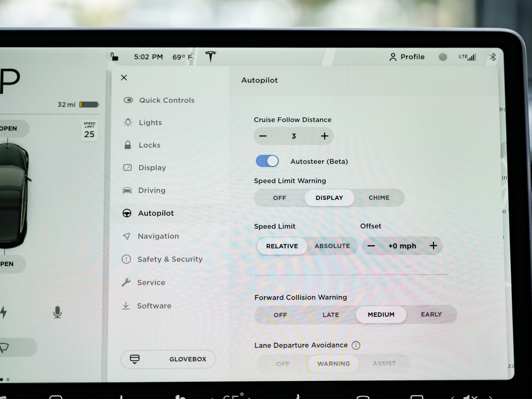Tap the Lights bulb icon
Screen dimensions: 532x399
tap(128, 122)
